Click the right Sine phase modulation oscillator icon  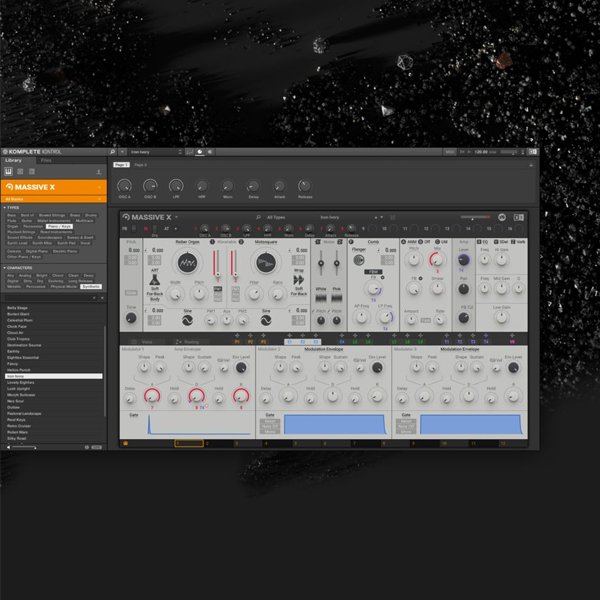pyautogui.click(x=266, y=320)
